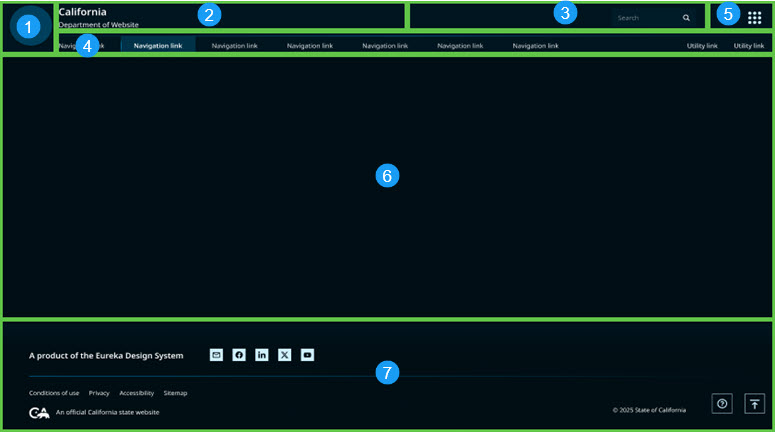The width and height of the screenshot is (775, 432).
Task: Open the Facebook icon in footer
Action: click(x=239, y=355)
